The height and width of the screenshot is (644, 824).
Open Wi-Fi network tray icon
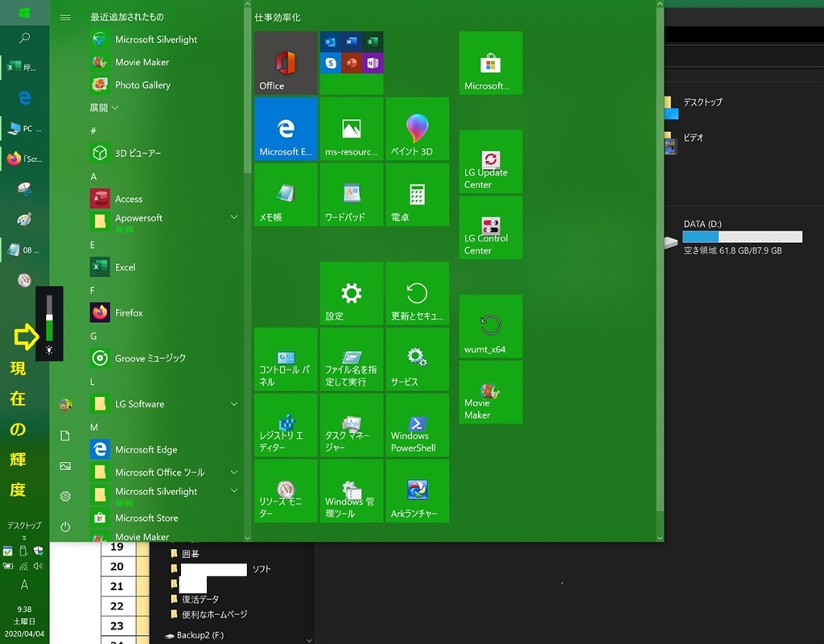coord(23,566)
